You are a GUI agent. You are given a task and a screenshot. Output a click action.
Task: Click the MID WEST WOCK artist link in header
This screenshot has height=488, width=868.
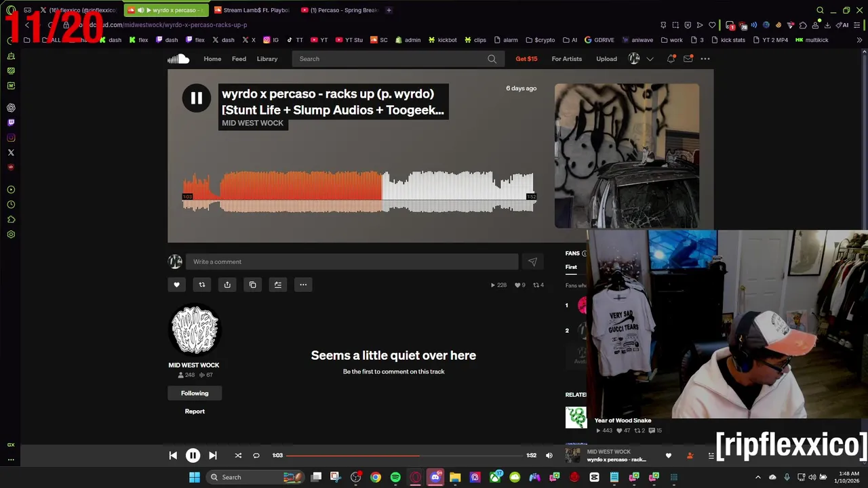coord(252,123)
